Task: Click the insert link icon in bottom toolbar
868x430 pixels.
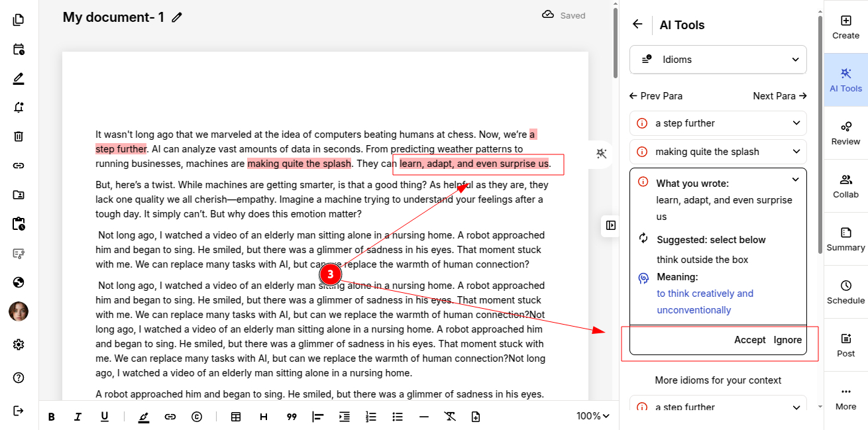Action: click(170, 417)
